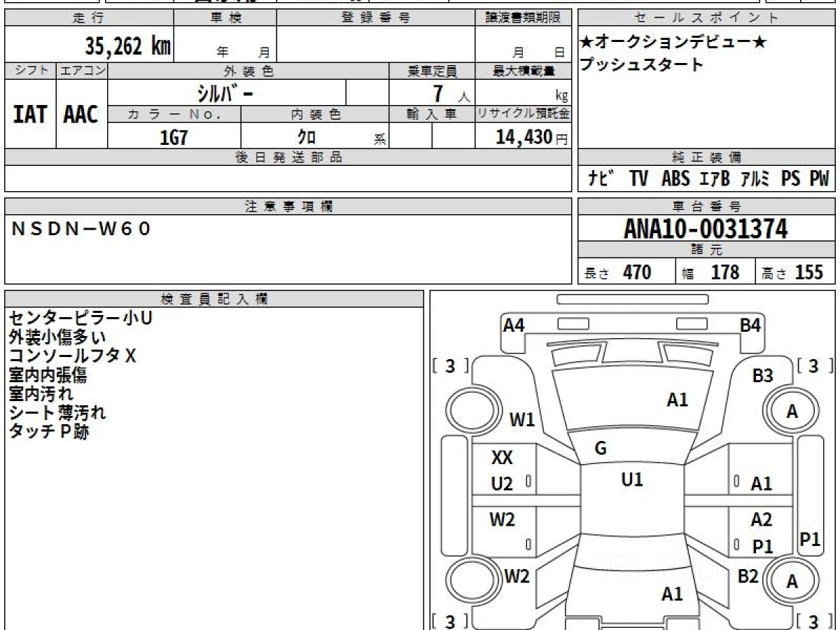This screenshot has width=840, height=630.
Task: Click the A4 mark on the diagram
Action: (x=514, y=325)
